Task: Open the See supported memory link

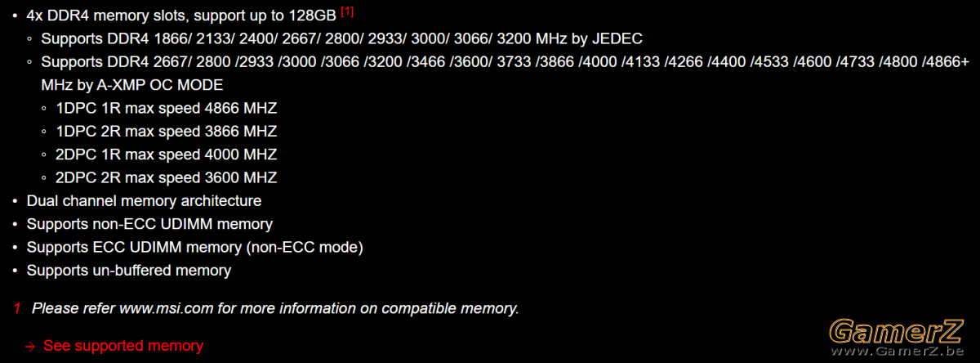Action: (x=122, y=345)
